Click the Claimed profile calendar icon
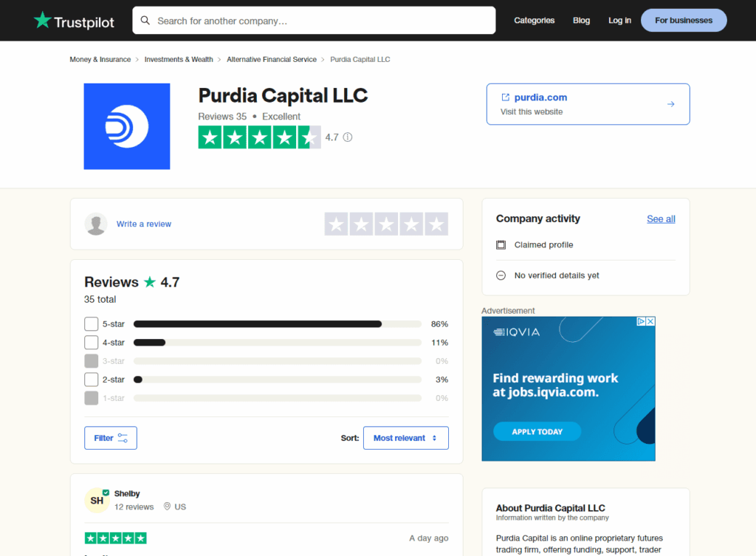Screen dimensions: 756x556 pyautogui.click(x=501, y=245)
